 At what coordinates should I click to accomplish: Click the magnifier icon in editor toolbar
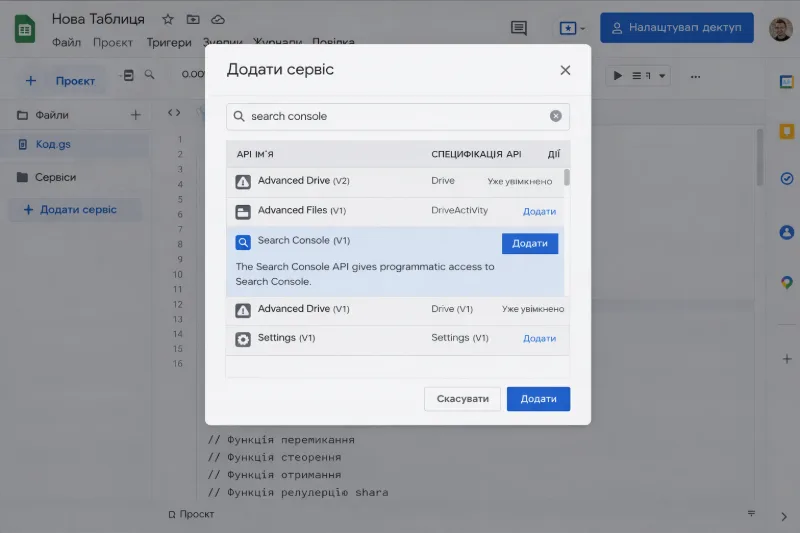(149, 75)
